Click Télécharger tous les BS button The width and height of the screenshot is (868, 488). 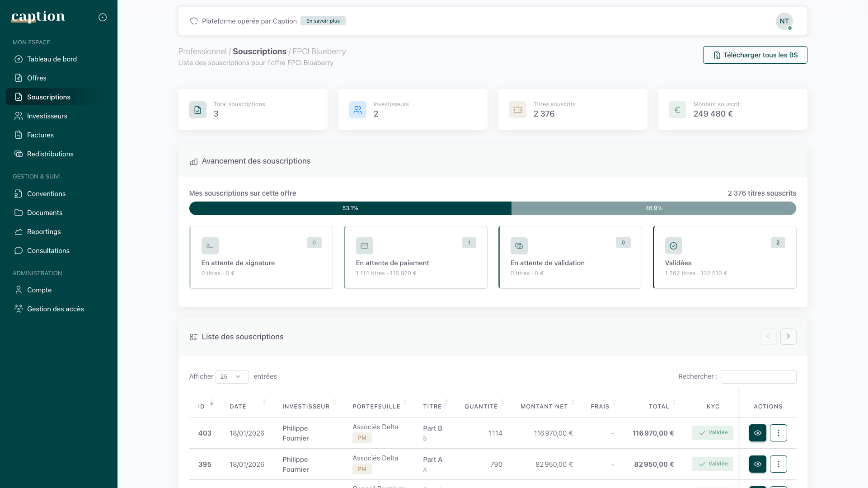pos(755,55)
